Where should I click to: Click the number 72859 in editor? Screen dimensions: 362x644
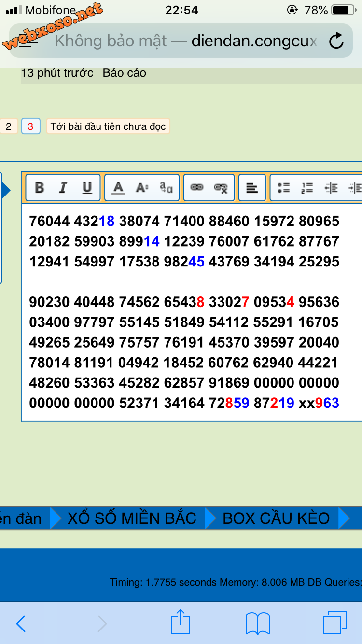click(229, 403)
